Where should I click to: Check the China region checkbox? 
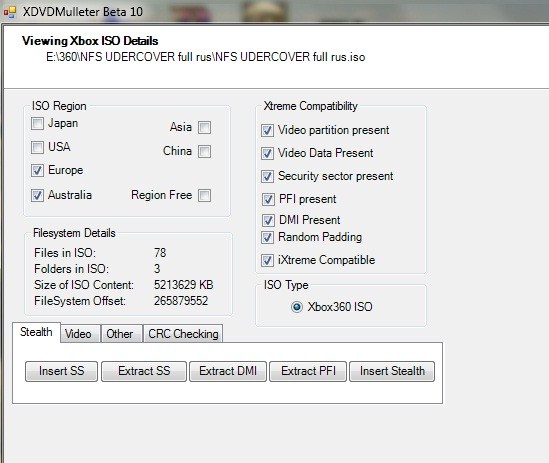tap(204, 152)
